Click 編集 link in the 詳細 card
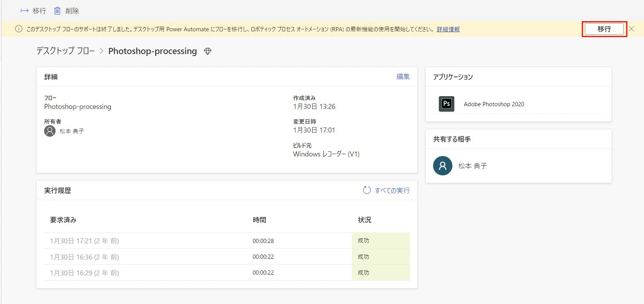This screenshot has height=304, width=644. [x=403, y=76]
